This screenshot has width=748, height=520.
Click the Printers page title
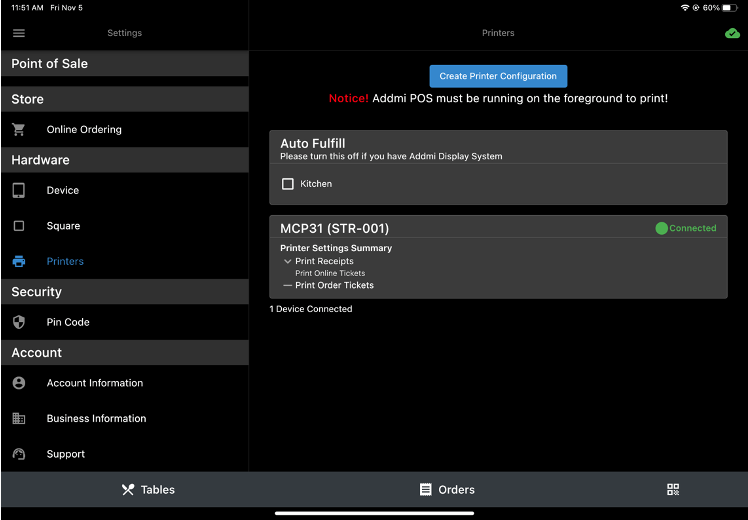[498, 33]
